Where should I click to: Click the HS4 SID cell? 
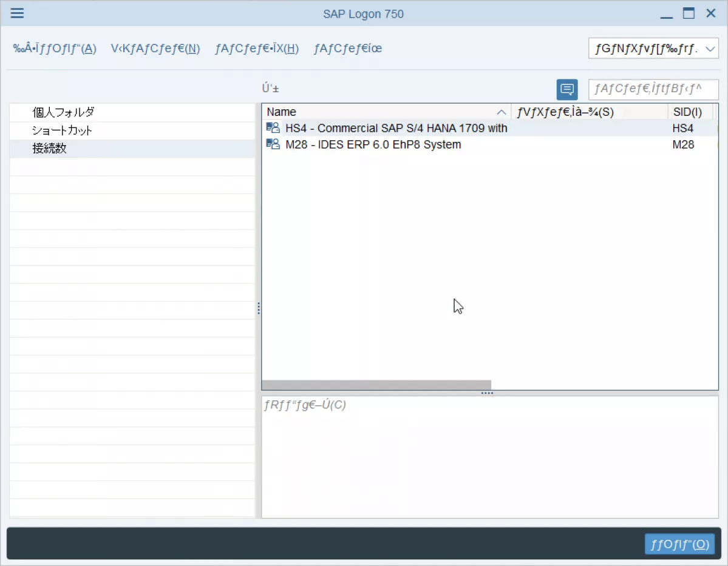[683, 128]
